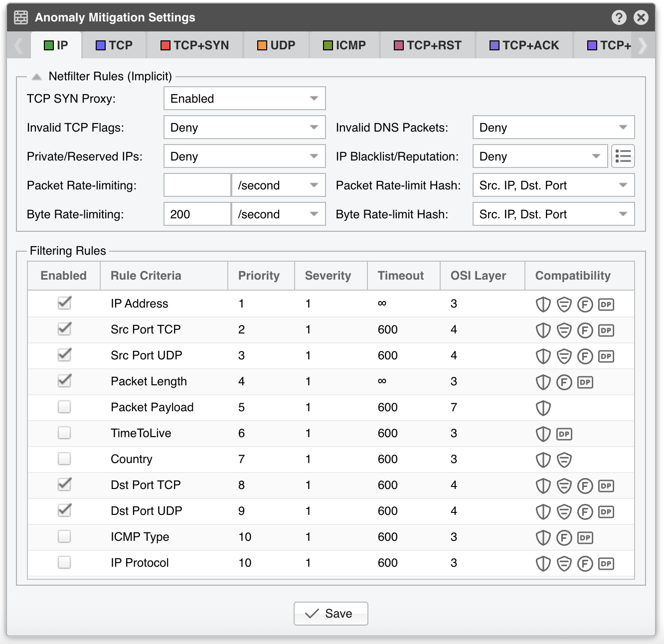Switch to the UDP tab
Image resolution: width=664 pixels, height=644 pixels.
coord(276,45)
